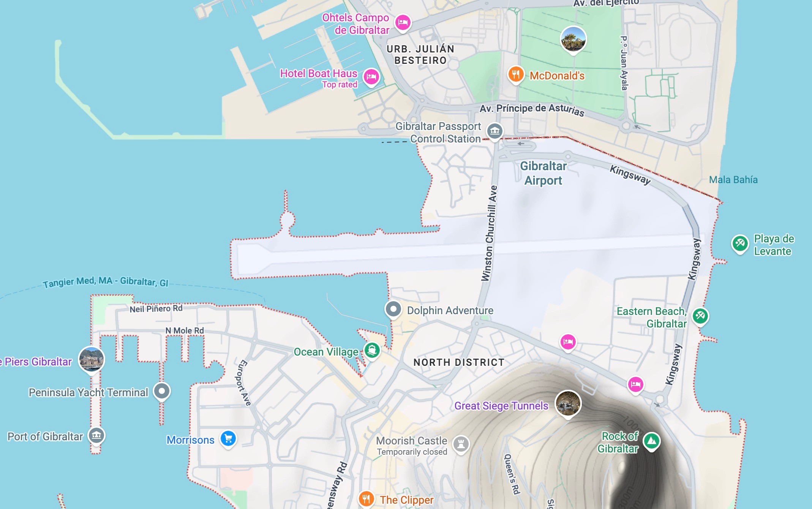View the Piers Gibraltar photo marker
Viewport: 812px width, 509px height.
(92, 360)
